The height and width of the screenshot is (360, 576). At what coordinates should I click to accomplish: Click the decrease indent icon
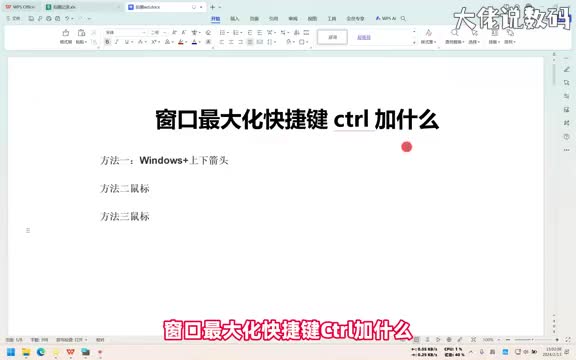pyautogui.click(x=250, y=32)
